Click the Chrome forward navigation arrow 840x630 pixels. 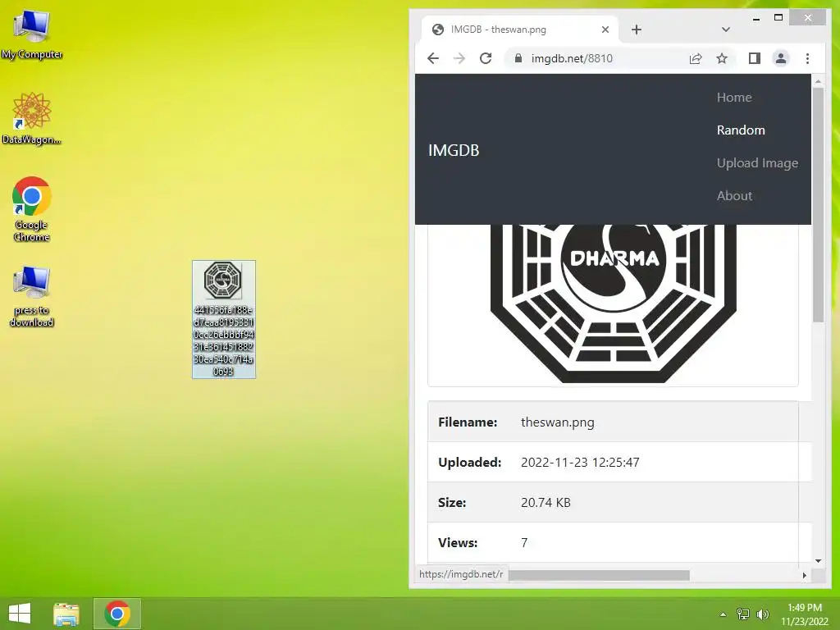(x=459, y=58)
